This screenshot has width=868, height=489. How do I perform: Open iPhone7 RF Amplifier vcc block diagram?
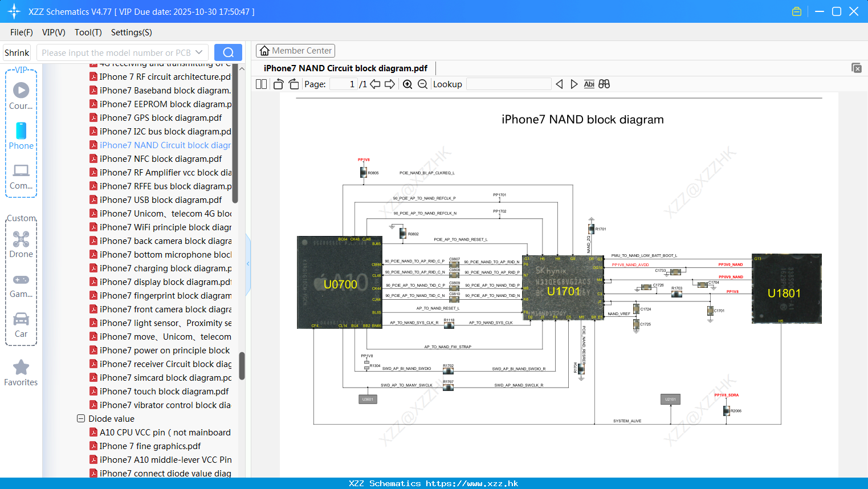tap(160, 173)
